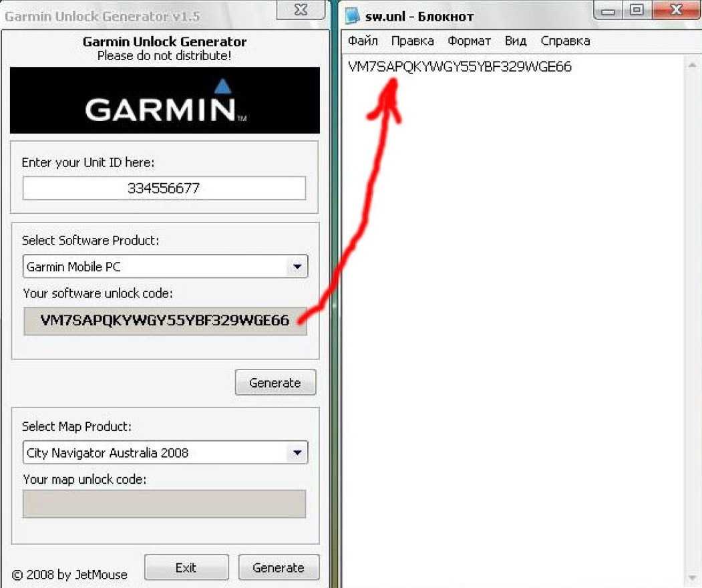
Task: Click the software unlock code output field
Action: click(x=165, y=321)
